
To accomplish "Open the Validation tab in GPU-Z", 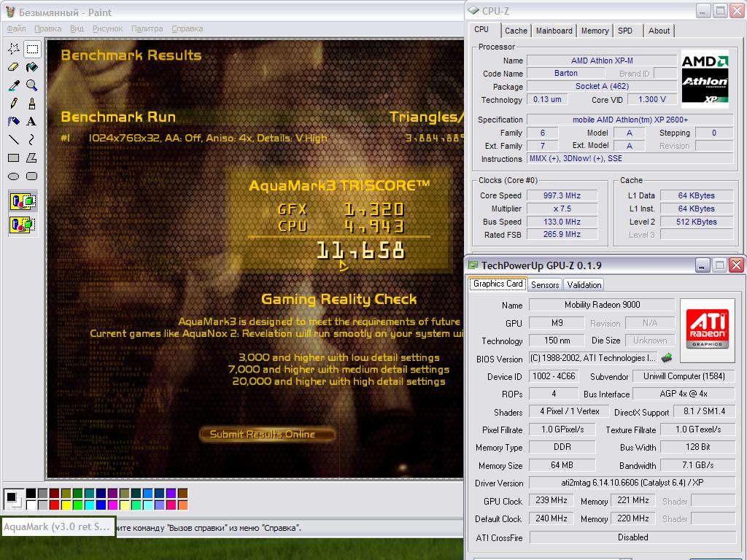I will pyautogui.click(x=584, y=285).
